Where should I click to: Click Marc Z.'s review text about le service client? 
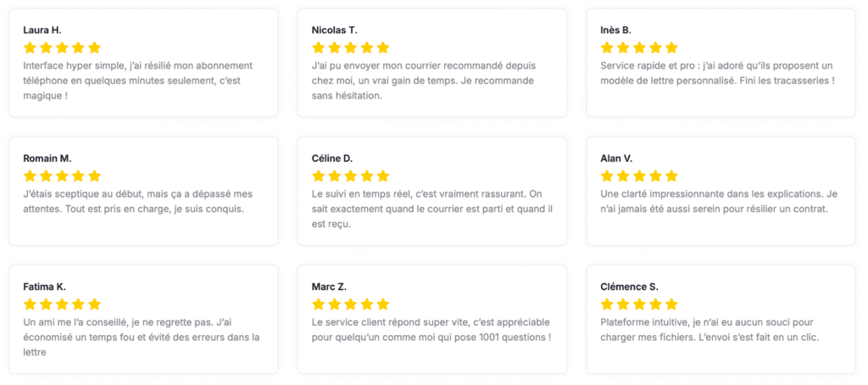431,329
